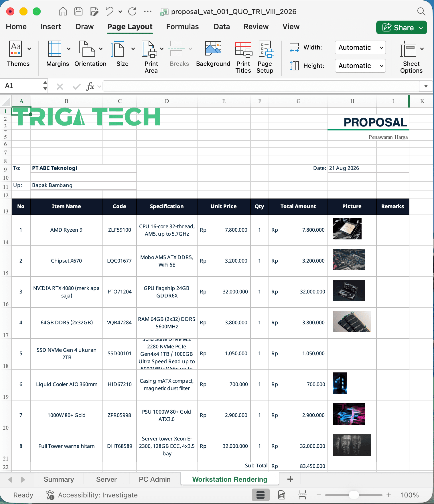Open search with the magnifier icon

421,11
